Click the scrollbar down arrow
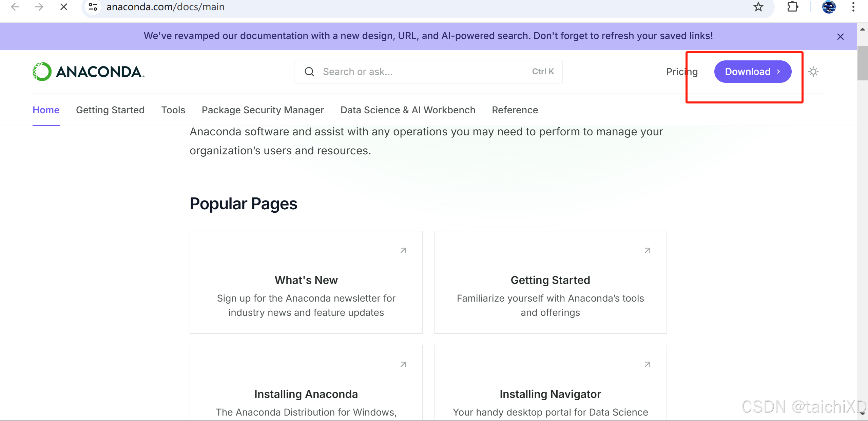 coord(862,414)
